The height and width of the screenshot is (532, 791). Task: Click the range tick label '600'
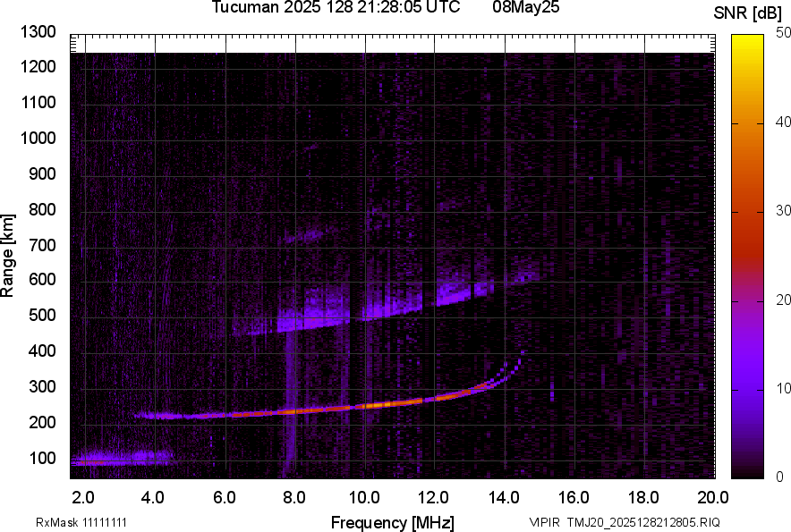[x=42, y=279]
